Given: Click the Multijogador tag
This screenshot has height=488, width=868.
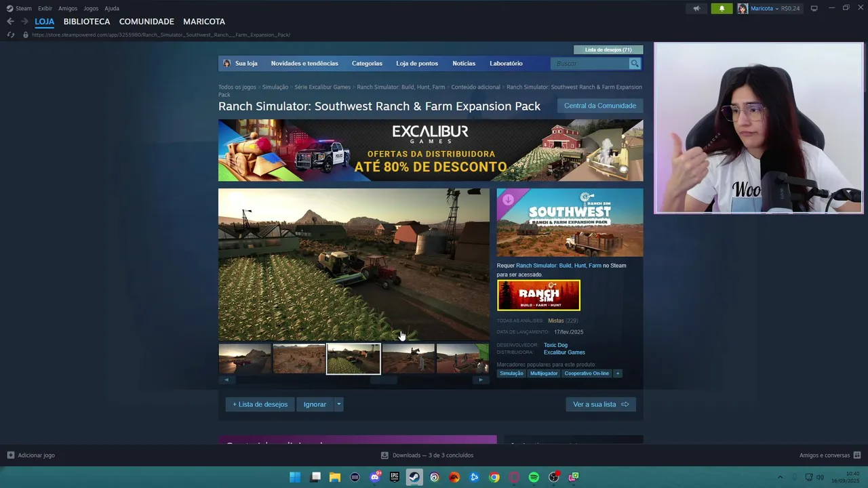Looking at the screenshot, I should point(544,373).
